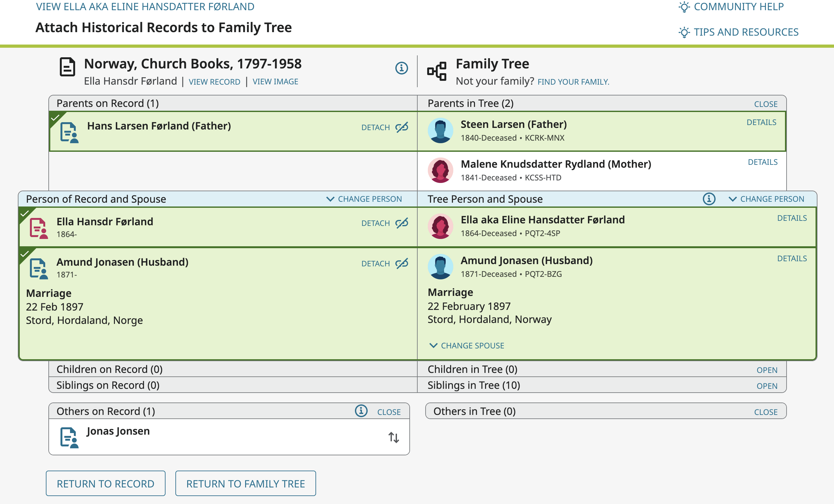Open the Children in Tree section
The image size is (834, 504).
pyautogui.click(x=767, y=370)
